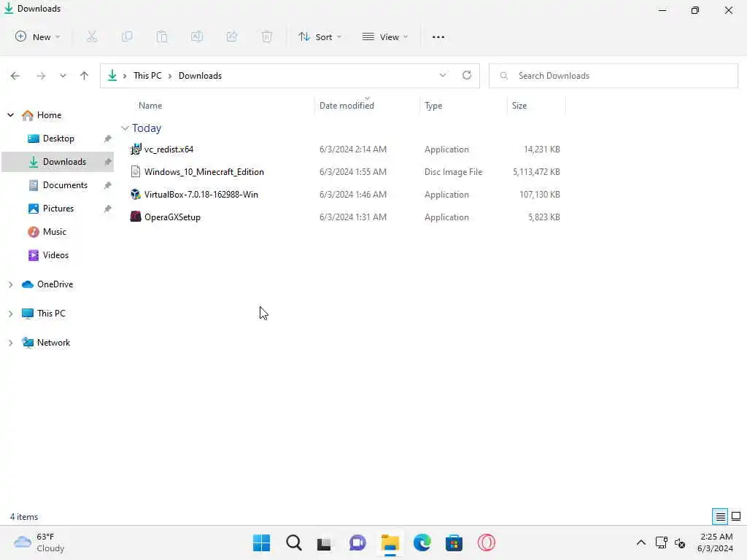Sort by Name column header
The width and height of the screenshot is (747, 560).
tap(150, 106)
